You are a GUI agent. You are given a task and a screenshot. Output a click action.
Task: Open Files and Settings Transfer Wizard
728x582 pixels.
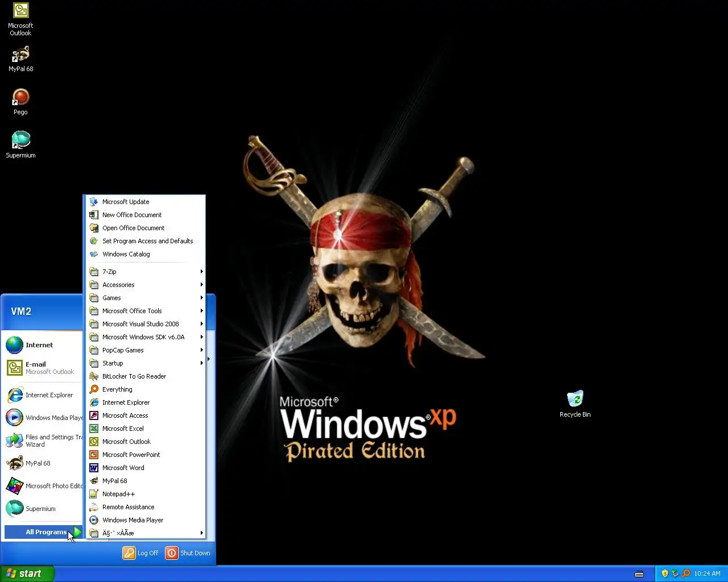[43, 440]
